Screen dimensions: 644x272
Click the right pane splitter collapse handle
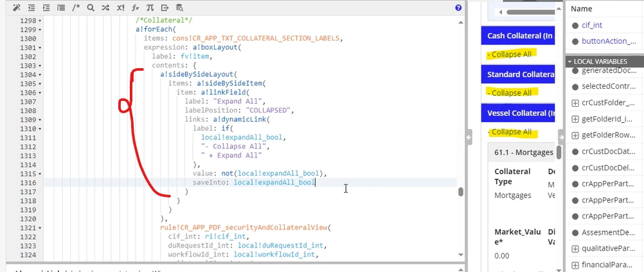pos(561,137)
